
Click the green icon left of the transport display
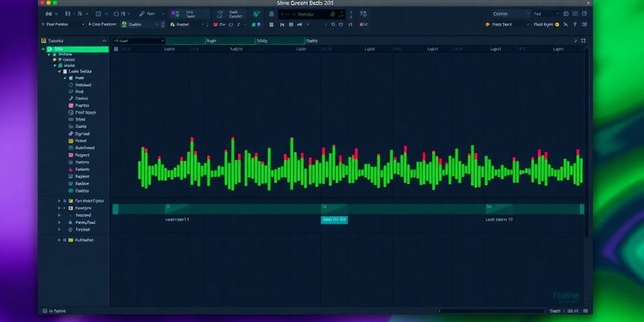[256, 14]
